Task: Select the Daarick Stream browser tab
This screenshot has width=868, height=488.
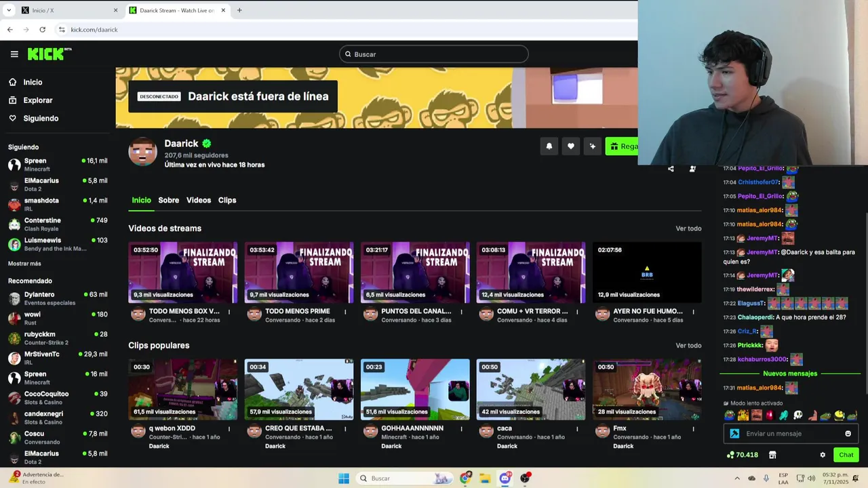Action: click(178, 10)
